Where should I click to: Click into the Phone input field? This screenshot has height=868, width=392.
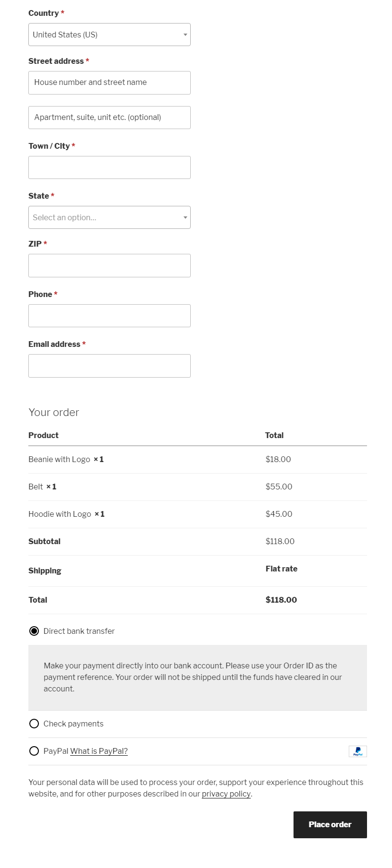pos(110,316)
